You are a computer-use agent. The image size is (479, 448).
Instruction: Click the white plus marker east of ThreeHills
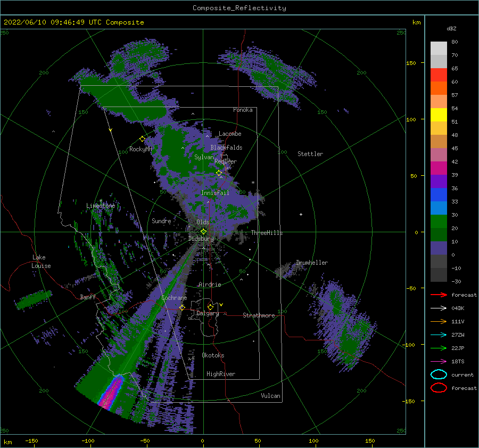click(x=301, y=214)
